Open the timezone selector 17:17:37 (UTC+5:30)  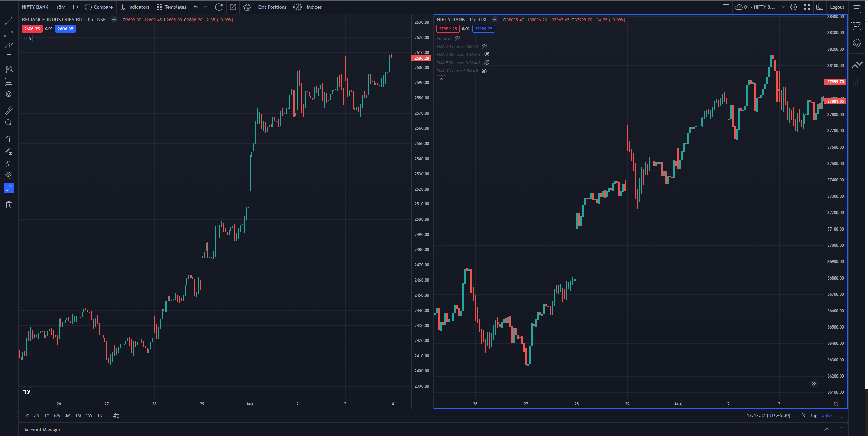(768, 415)
